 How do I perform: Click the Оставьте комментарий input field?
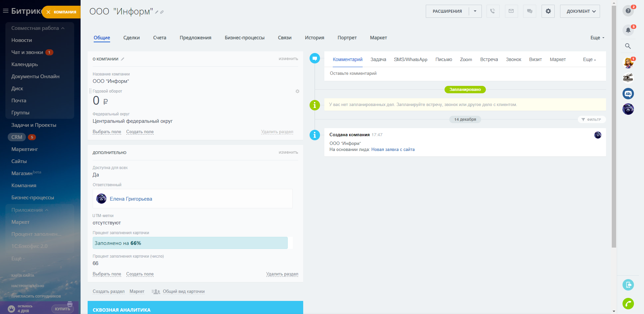pos(465,73)
